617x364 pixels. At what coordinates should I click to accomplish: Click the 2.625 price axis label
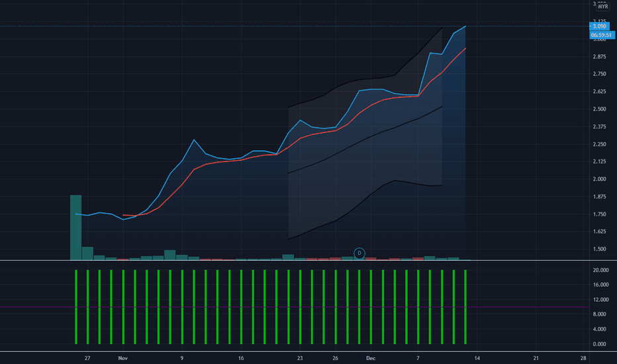click(x=599, y=92)
